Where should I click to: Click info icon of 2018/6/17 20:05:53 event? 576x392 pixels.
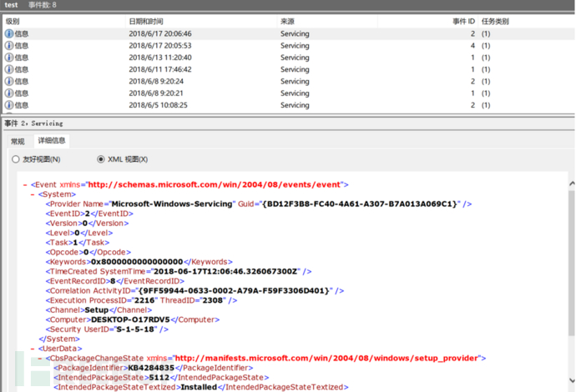pos(9,46)
